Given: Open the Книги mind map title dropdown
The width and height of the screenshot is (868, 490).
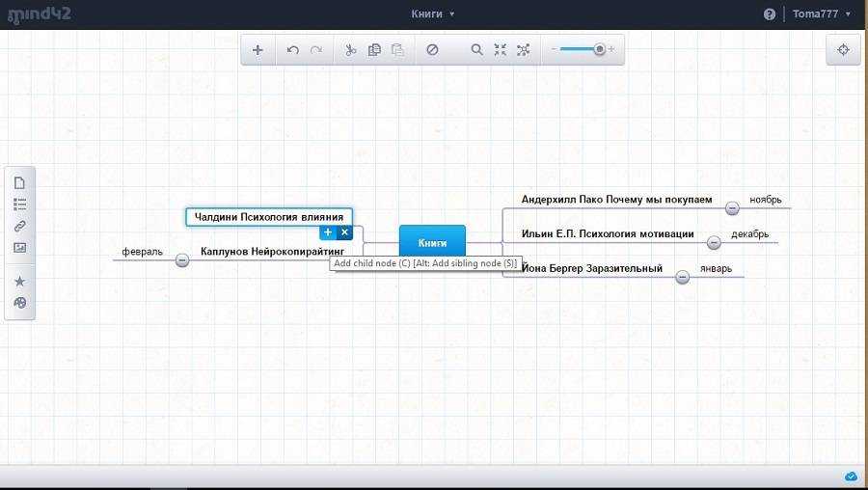Looking at the screenshot, I should coord(433,14).
